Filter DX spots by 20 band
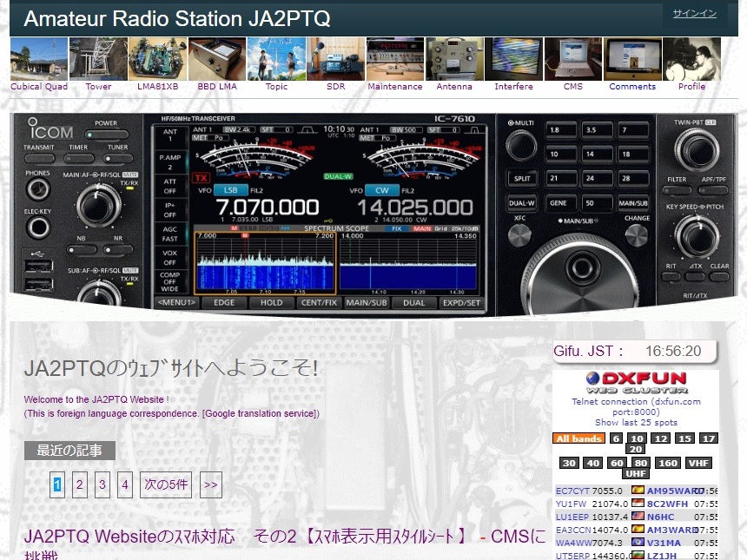 coord(636,449)
